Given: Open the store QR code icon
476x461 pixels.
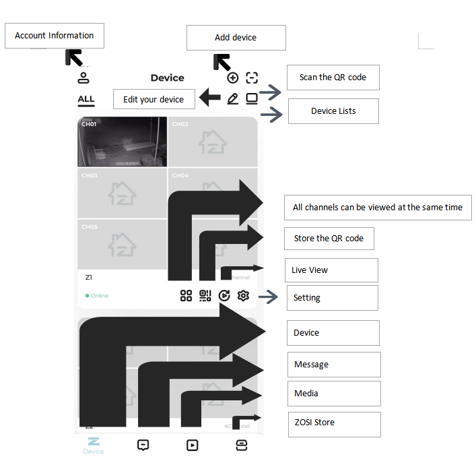Looking at the screenshot, I should click(x=205, y=295).
